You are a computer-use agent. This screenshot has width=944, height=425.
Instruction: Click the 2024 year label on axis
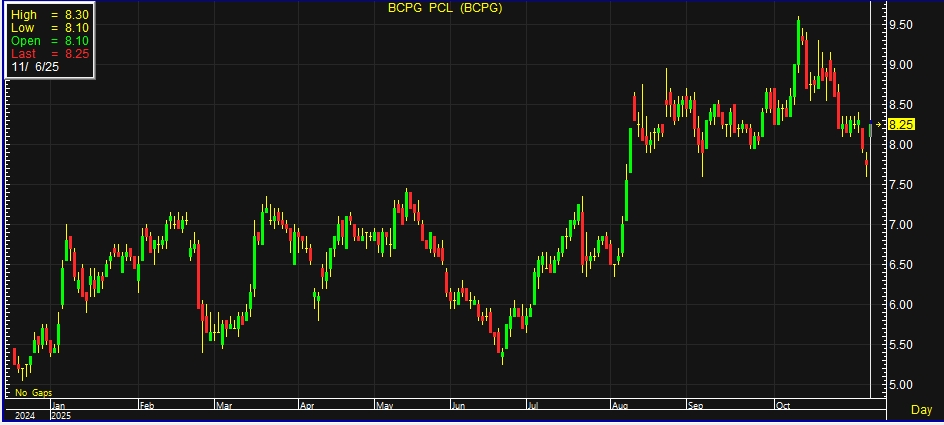point(23,414)
